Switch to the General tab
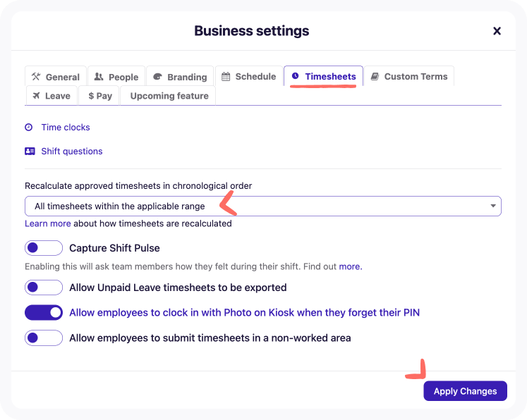The height and width of the screenshot is (420, 527). (x=56, y=77)
